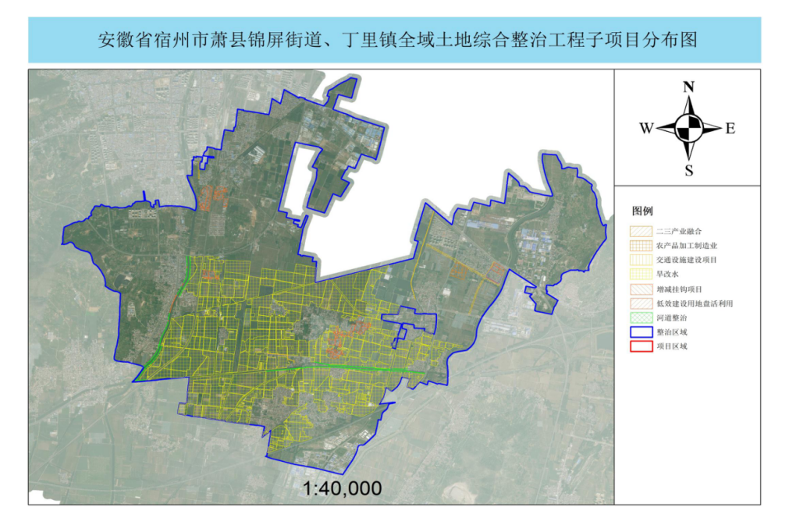Click the 1:40,000 scale text

(343, 488)
